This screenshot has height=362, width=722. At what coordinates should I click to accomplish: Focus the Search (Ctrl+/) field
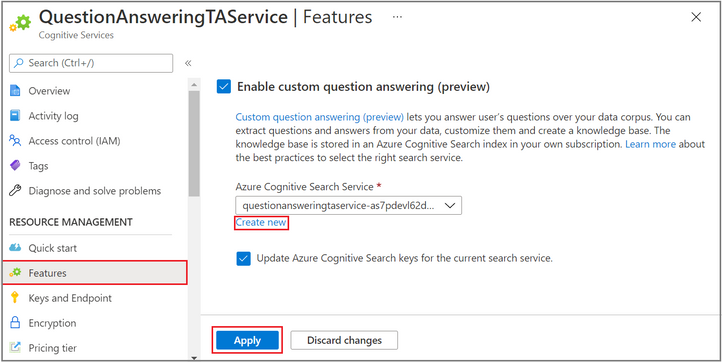(x=91, y=63)
